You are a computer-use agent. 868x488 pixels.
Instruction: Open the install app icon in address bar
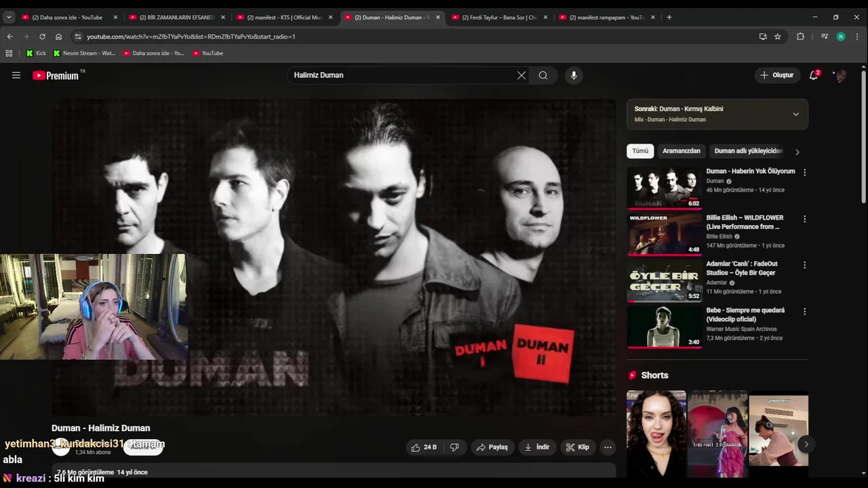(763, 37)
